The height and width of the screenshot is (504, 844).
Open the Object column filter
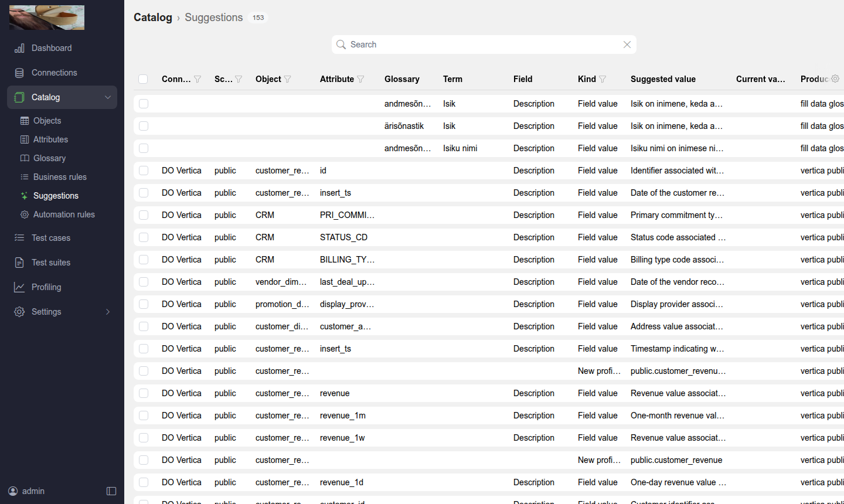click(x=287, y=79)
